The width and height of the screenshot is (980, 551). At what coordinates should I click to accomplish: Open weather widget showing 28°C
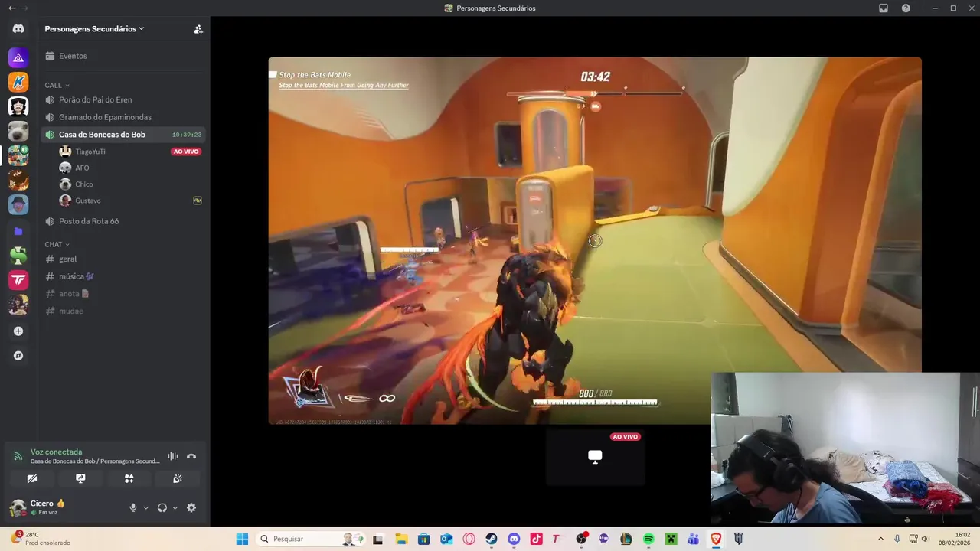pyautogui.click(x=41, y=539)
